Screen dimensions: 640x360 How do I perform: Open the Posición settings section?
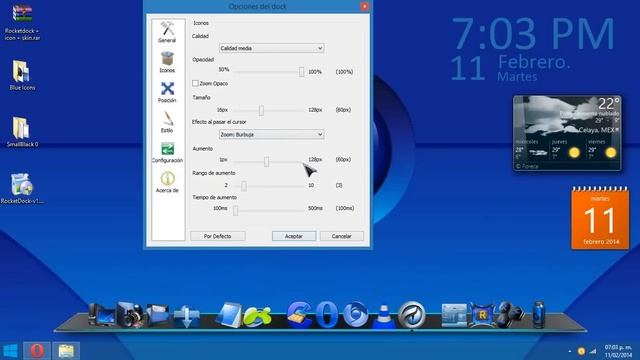(167, 92)
